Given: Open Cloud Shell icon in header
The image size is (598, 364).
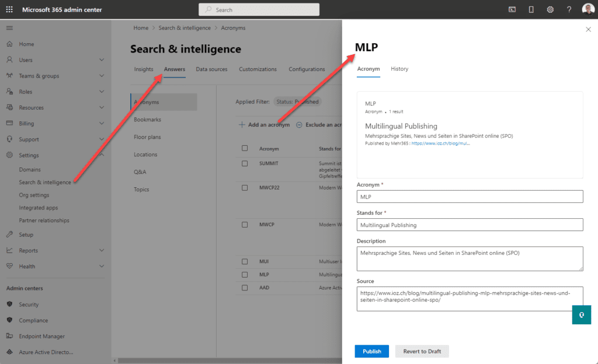Looking at the screenshot, I should click(x=512, y=9).
